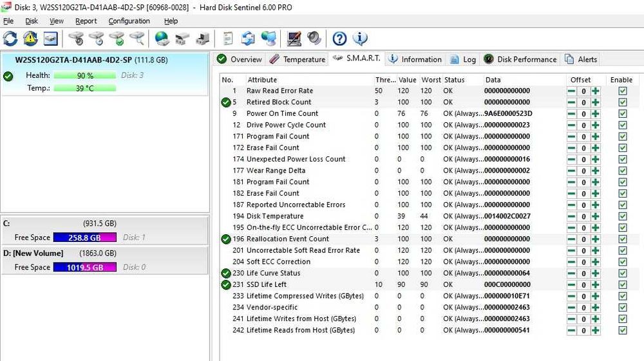Switch to the Information tab
Screen dimensions: 644x361
coord(415,59)
